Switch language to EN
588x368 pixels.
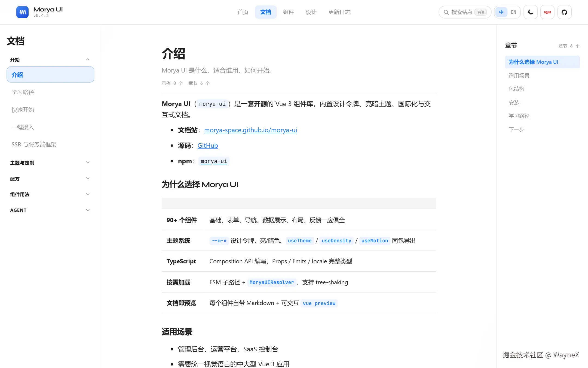tap(513, 12)
